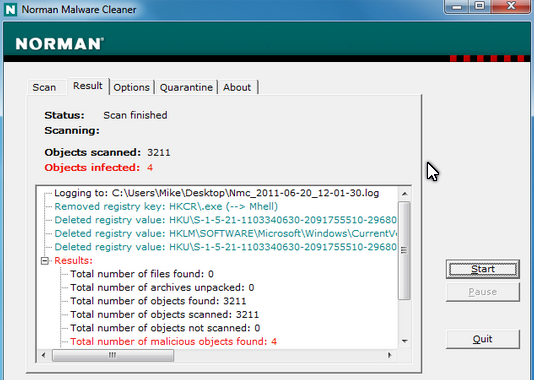The width and height of the screenshot is (534, 380).
Task: Select the HKLM\SOFTWARE deleted registry value line
Action: (x=225, y=234)
